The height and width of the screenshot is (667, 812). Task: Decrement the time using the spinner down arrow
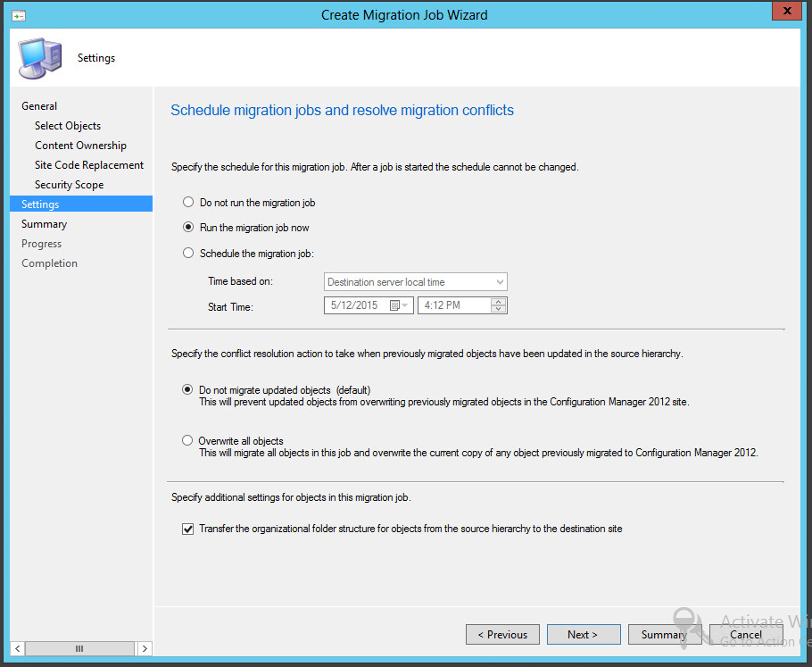pyautogui.click(x=499, y=310)
